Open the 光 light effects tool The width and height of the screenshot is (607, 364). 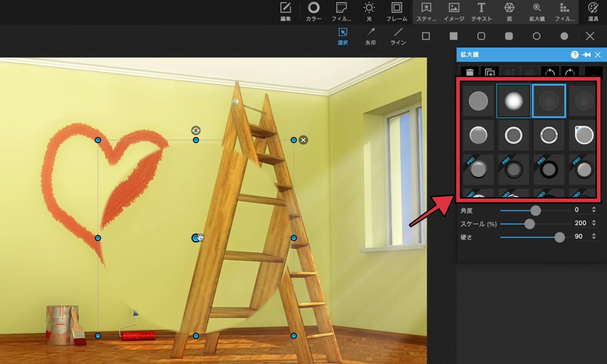pos(369,12)
